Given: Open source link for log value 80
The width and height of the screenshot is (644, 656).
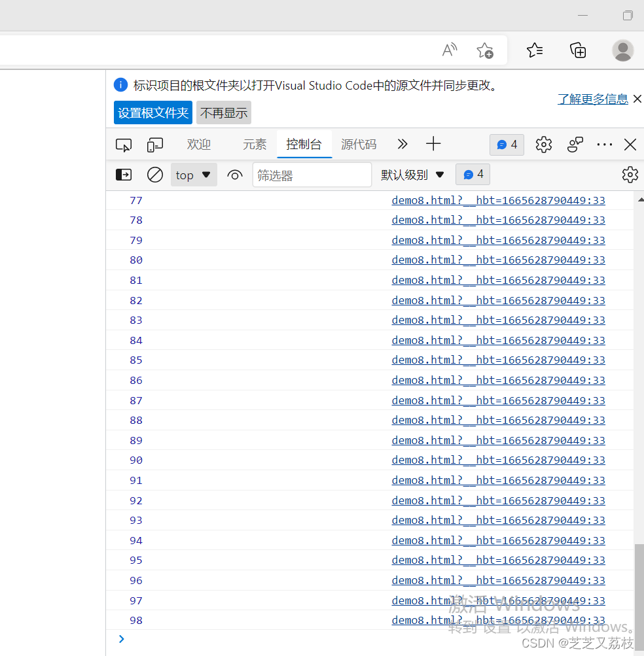Looking at the screenshot, I should 498,260.
